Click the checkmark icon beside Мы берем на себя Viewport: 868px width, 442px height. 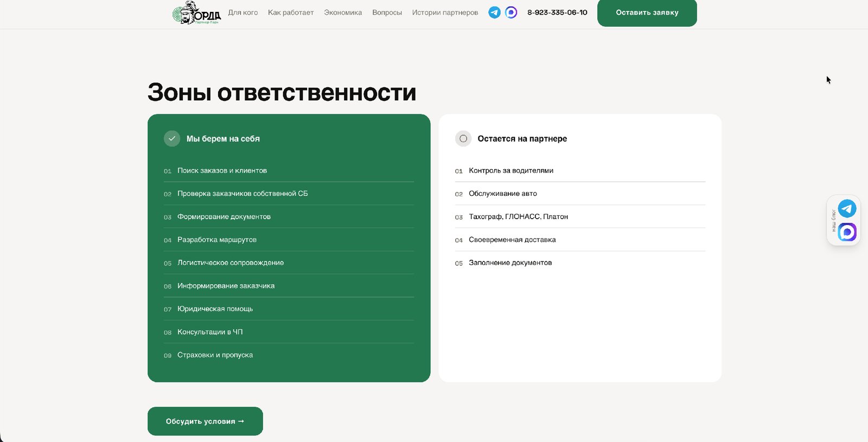pyautogui.click(x=172, y=138)
